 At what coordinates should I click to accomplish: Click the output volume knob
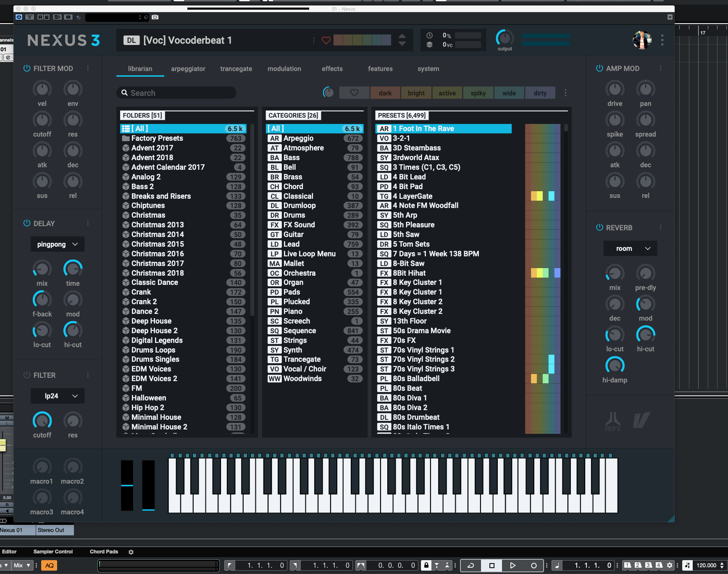pos(505,38)
